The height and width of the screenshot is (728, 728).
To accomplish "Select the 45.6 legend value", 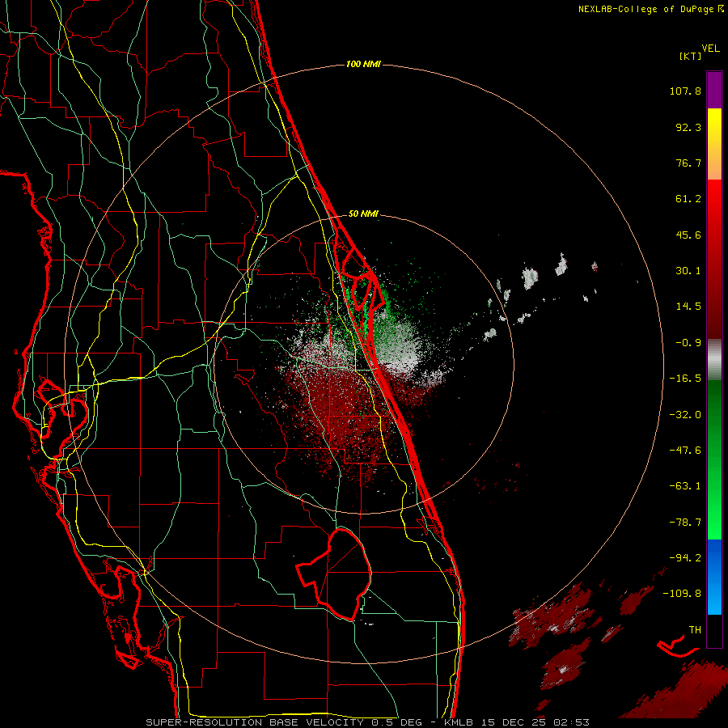I will (688, 235).
